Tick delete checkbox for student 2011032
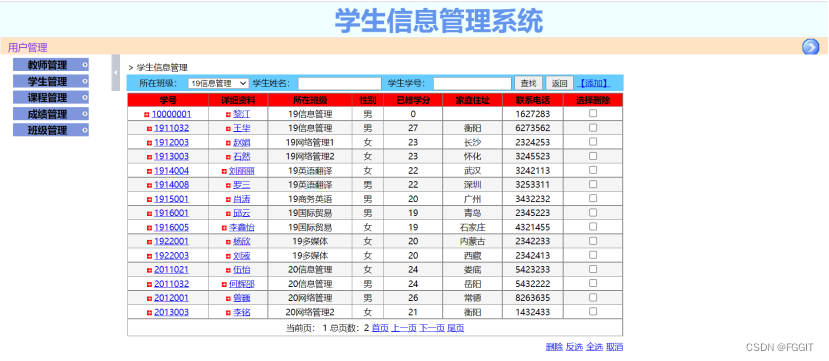Screen dimensions: 829x361 point(593,283)
